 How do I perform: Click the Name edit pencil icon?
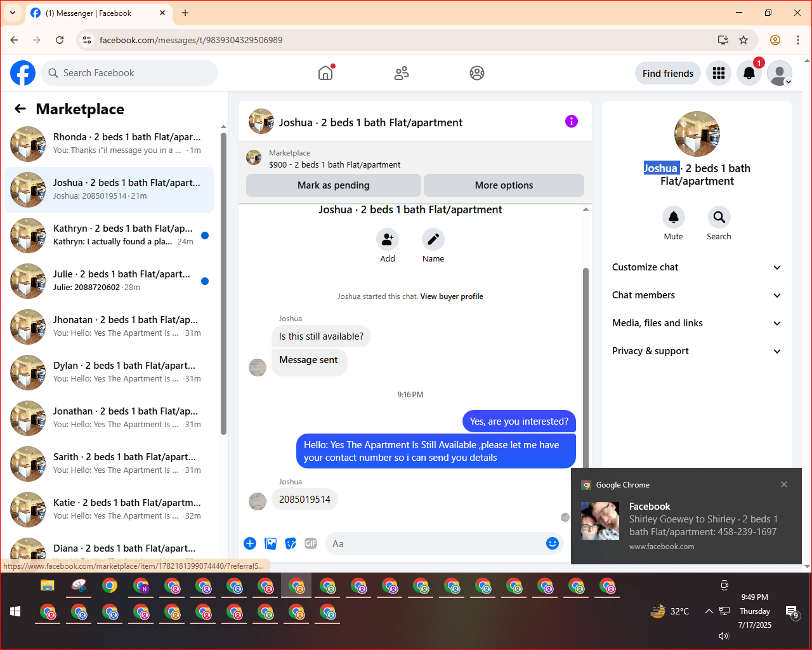433,239
